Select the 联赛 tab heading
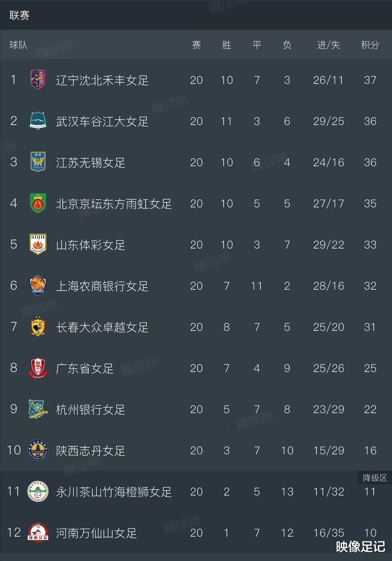This screenshot has height=561, width=392. point(19,15)
